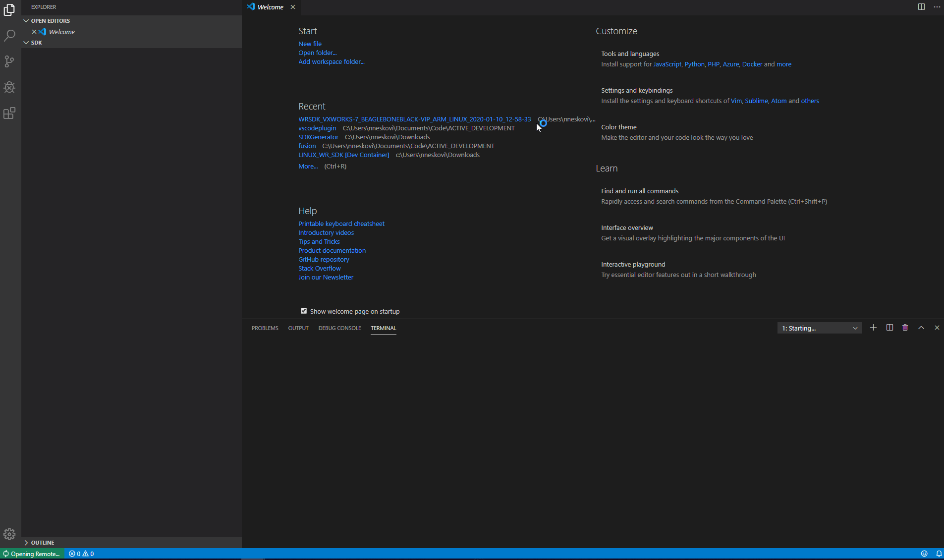
Task: Expand the Outline section
Action: pyautogui.click(x=132, y=543)
